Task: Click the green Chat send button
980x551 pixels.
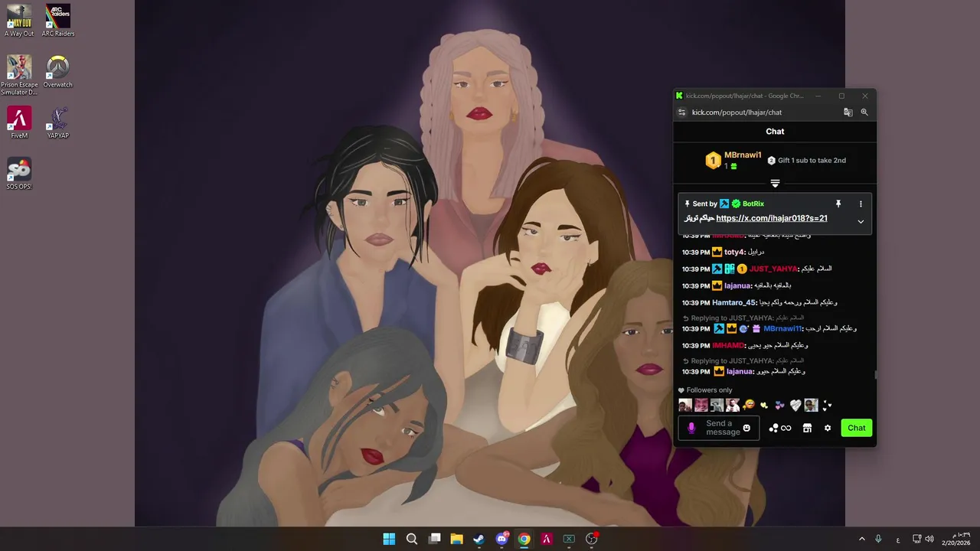Action: click(857, 428)
